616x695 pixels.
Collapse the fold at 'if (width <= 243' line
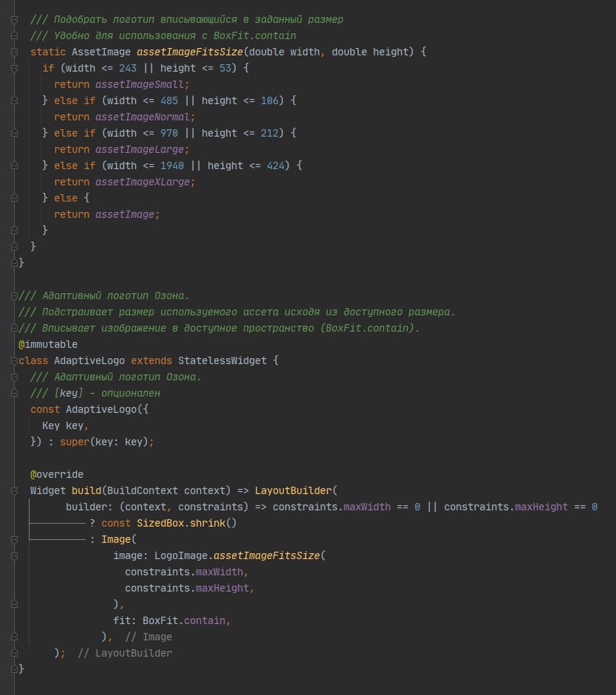(x=14, y=68)
